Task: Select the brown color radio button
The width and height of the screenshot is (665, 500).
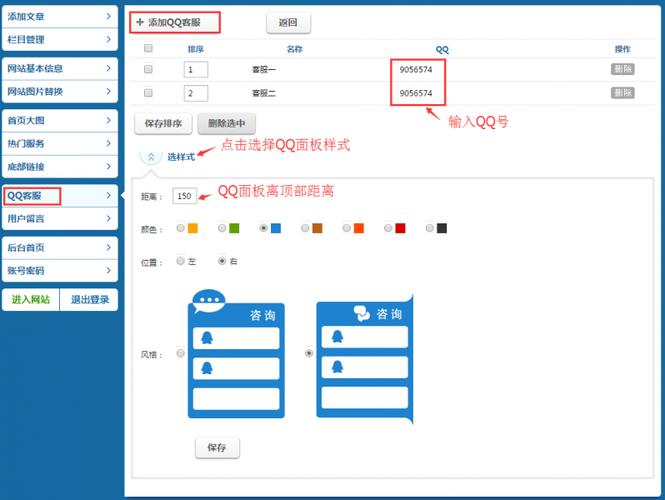Action: point(305,228)
